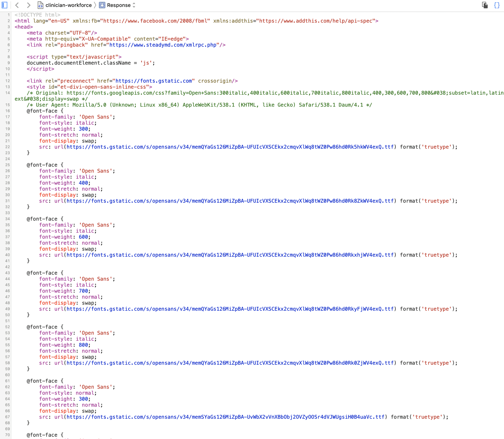Open the font URL ending Rk0ZjWV4exQ.ttf
504x439 pixels.
(230, 363)
